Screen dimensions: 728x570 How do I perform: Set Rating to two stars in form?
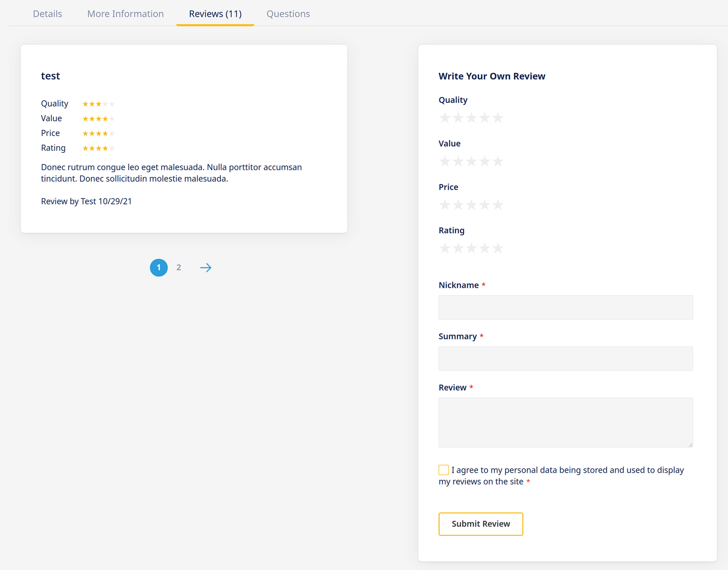tap(458, 248)
